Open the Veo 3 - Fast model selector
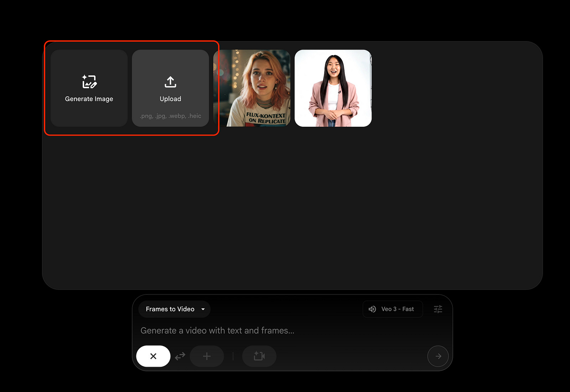 393,309
